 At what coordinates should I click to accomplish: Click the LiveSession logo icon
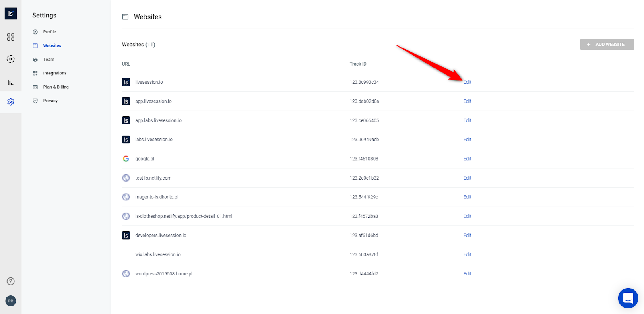(11, 13)
